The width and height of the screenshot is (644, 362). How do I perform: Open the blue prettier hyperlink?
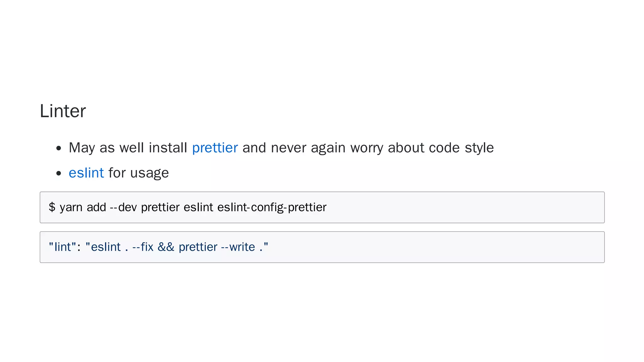(215, 148)
